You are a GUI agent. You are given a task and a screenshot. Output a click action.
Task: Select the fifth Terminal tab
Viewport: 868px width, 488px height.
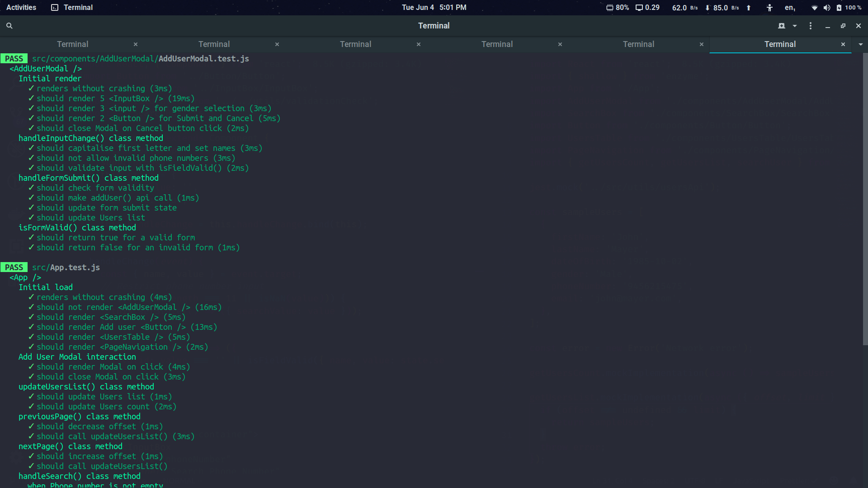(x=638, y=44)
